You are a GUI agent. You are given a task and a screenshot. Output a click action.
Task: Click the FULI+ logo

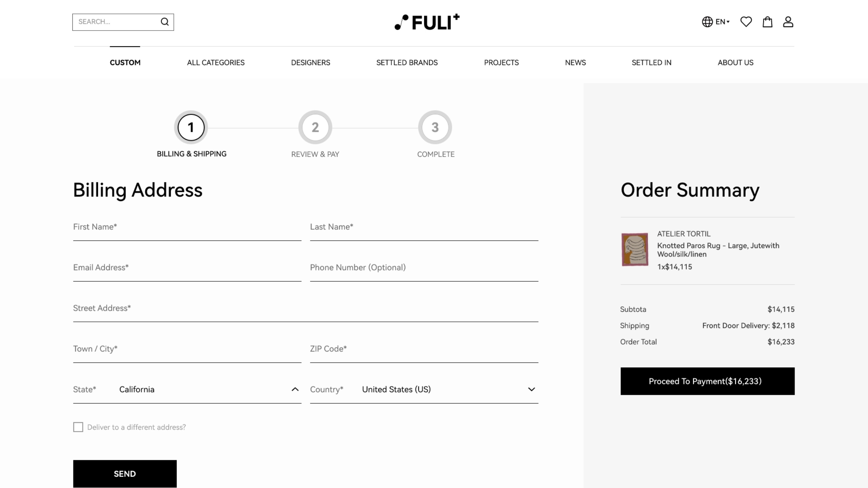(x=427, y=22)
